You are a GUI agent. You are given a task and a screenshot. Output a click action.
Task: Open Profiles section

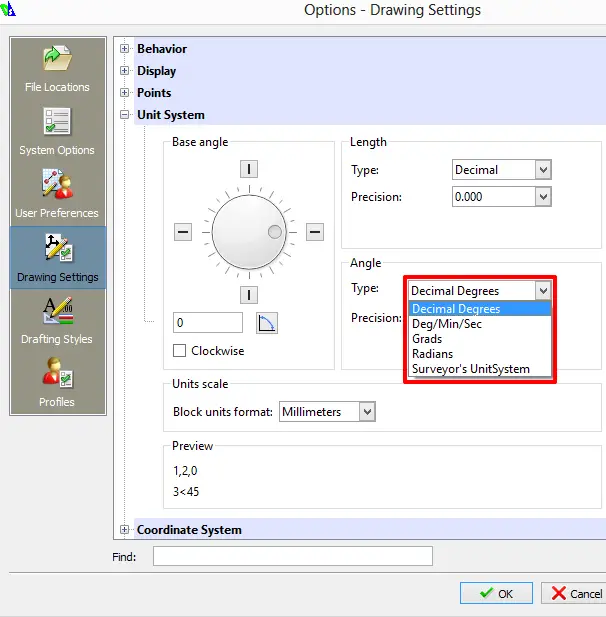point(57,382)
